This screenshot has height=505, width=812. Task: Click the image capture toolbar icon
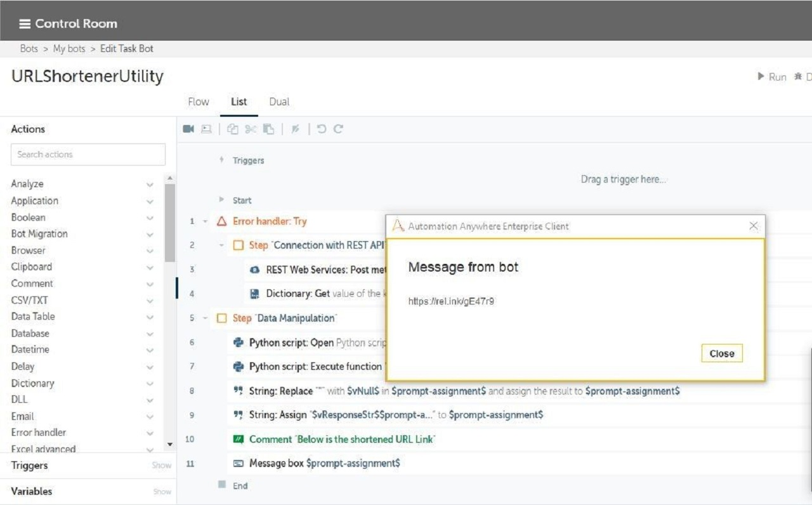click(206, 129)
